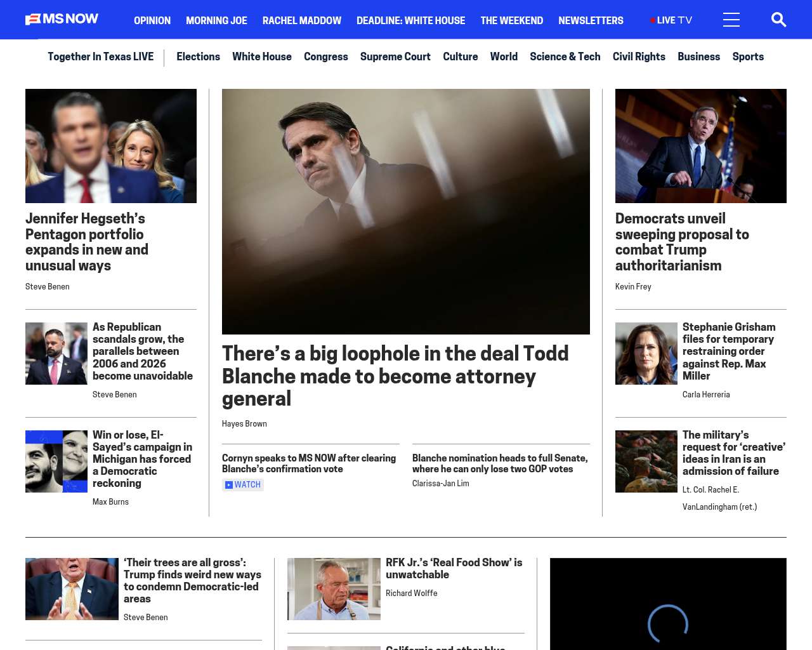Select the Business topic tab
This screenshot has height=650, width=812.
[x=698, y=56]
